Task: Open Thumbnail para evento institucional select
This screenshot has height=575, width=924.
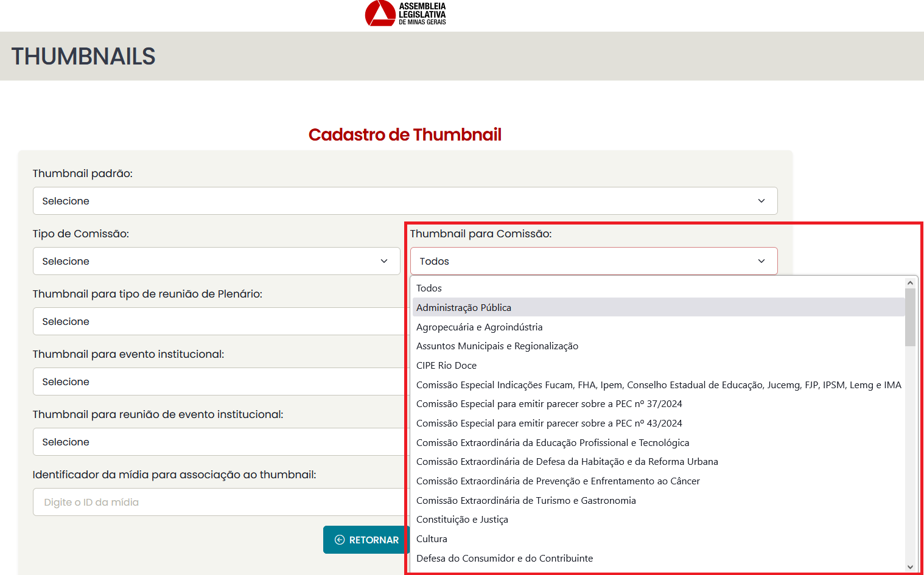Action: (x=219, y=382)
